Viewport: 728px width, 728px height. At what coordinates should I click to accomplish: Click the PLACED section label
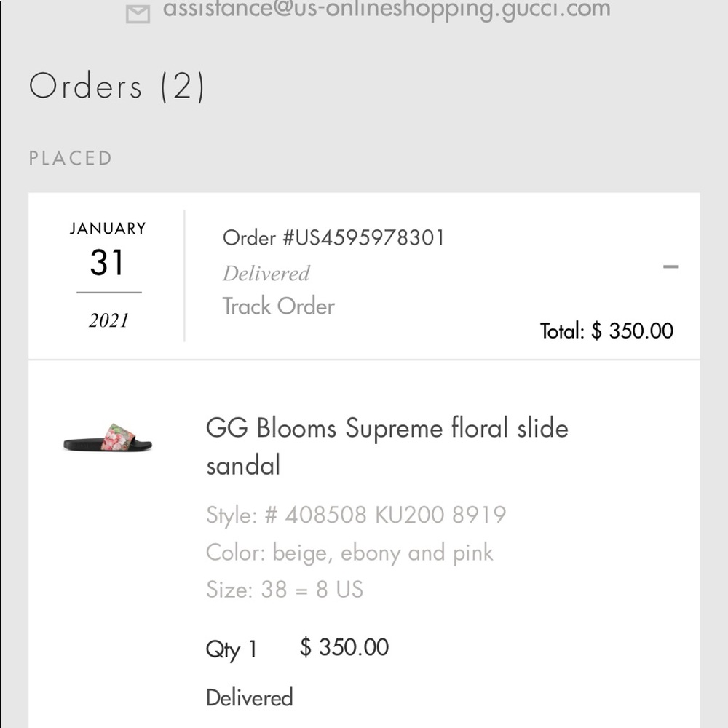pos(71,158)
